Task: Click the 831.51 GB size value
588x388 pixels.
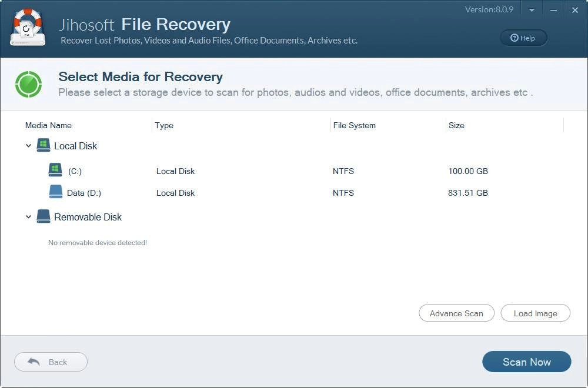Action: [468, 193]
